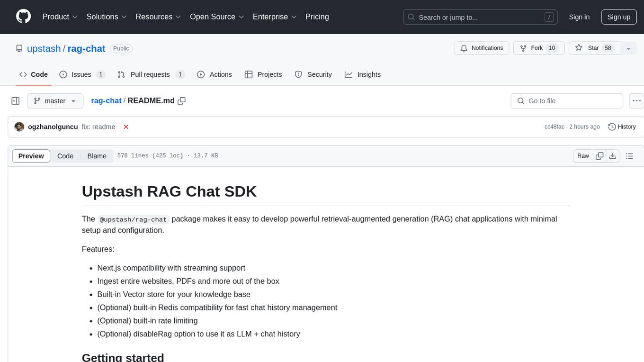Select the Preview view
The width and height of the screenshot is (644, 362).
click(31, 156)
